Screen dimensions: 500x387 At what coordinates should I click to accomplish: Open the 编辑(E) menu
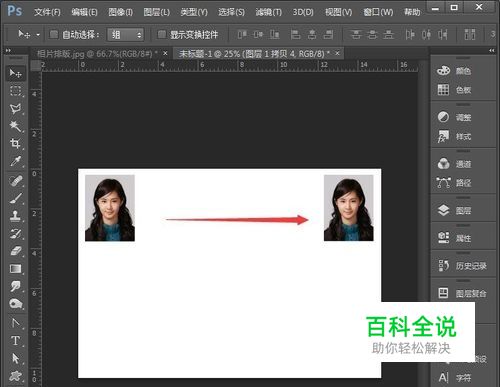tap(84, 12)
